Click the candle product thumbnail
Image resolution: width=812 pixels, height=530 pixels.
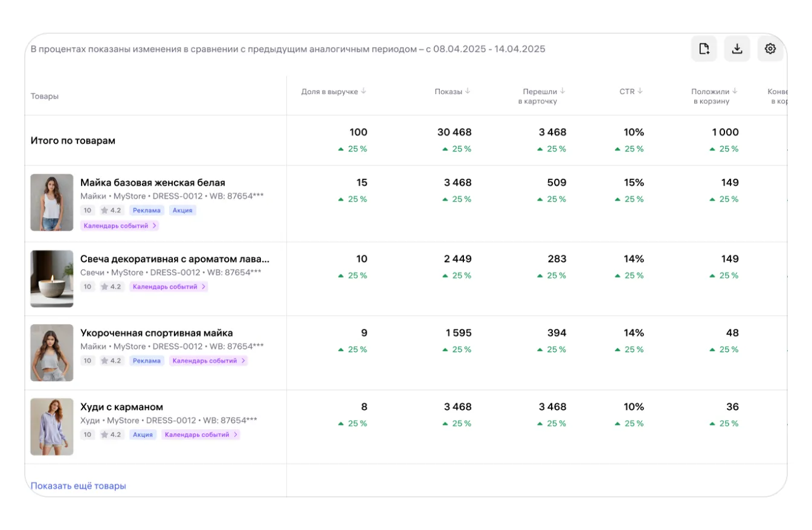click(52, 279)
